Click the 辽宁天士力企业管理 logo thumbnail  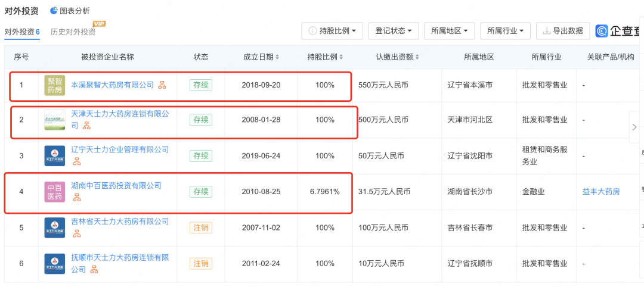pos(55,156)
